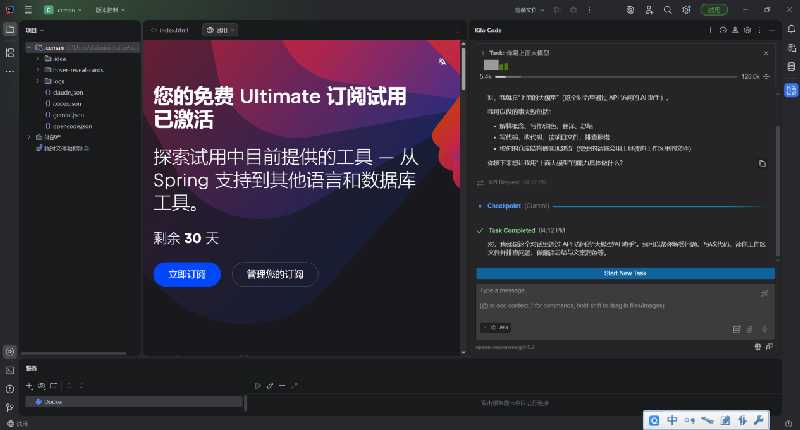Viewport: 800px width, 430px height.
Task: Expand the Checkpoint section
Action: coord(480,205)
